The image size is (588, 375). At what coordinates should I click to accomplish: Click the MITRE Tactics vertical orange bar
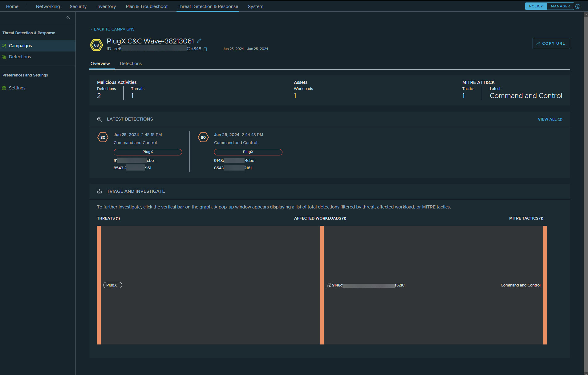click(545, 285)
